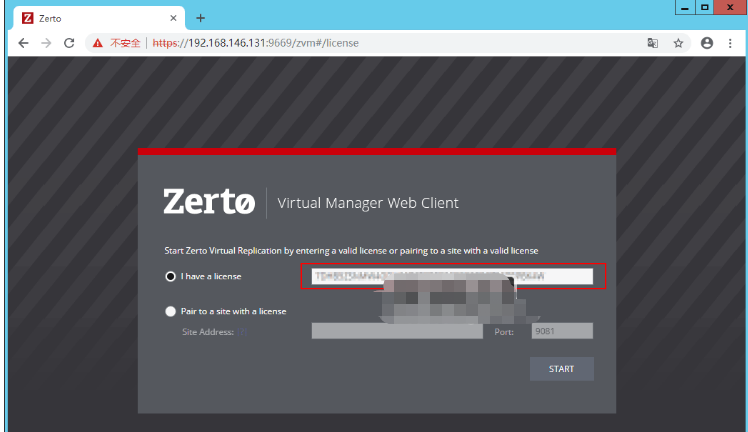This screenshot has height=432, width=748.
Task: Click the license key input field
Action: tap(452, 276)
